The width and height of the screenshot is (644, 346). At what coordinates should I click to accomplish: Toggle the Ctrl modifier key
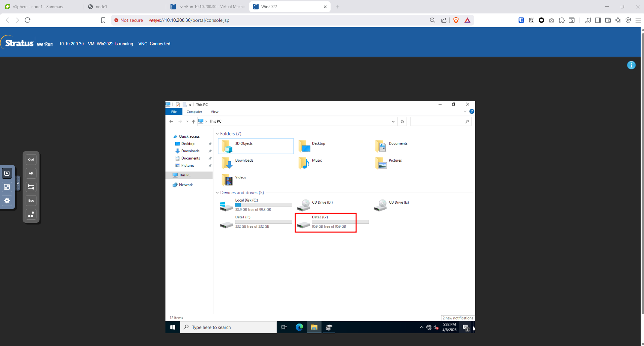pyautogui.click(x=31, y=160)
